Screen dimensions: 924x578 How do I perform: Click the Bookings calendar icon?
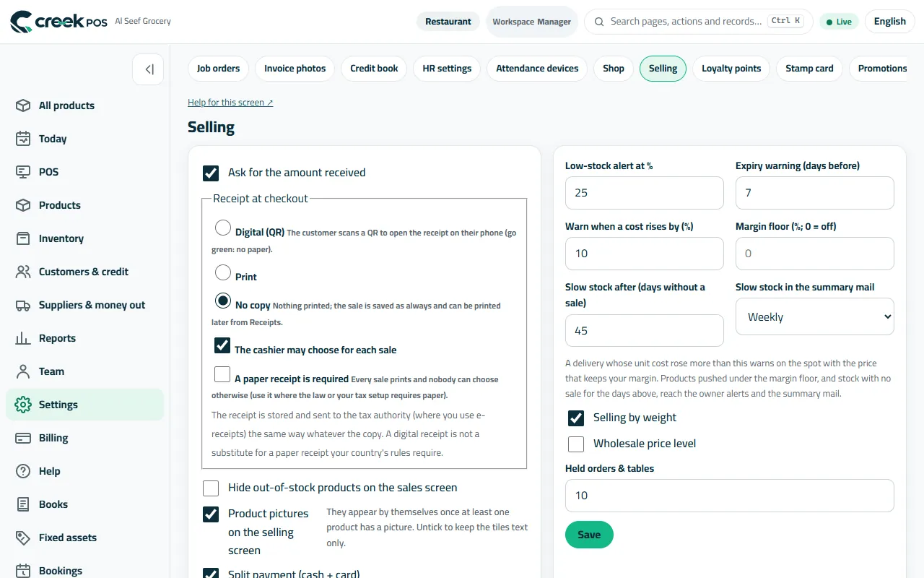coord(23,571)
